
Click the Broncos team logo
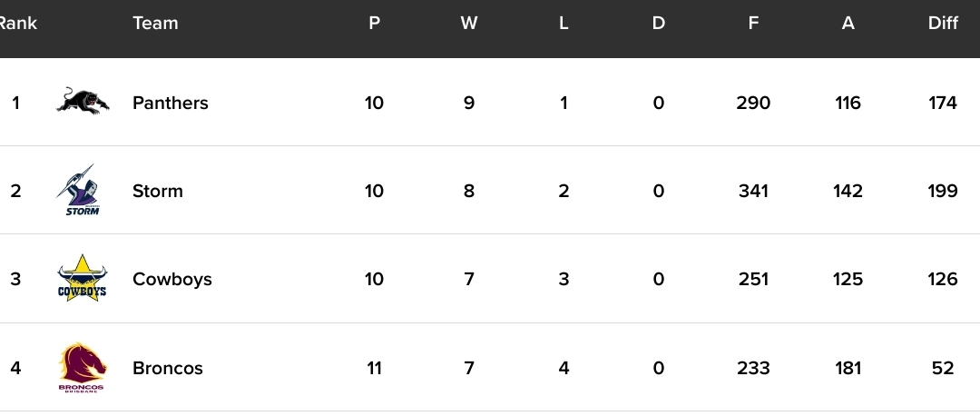pos(82,367)
